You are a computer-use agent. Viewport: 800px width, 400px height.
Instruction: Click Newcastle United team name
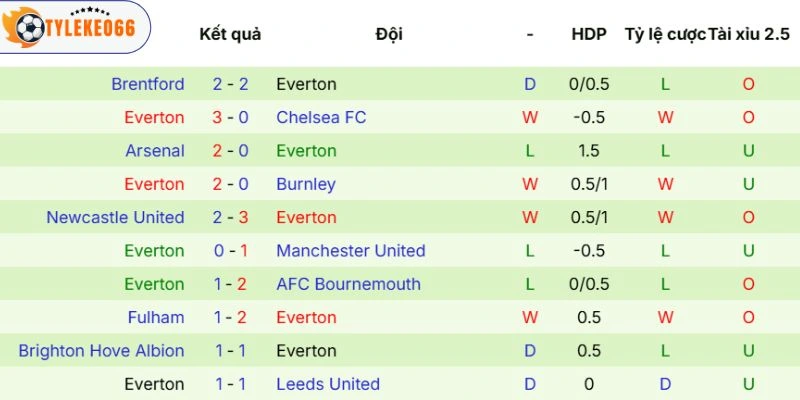pos(115,218)
